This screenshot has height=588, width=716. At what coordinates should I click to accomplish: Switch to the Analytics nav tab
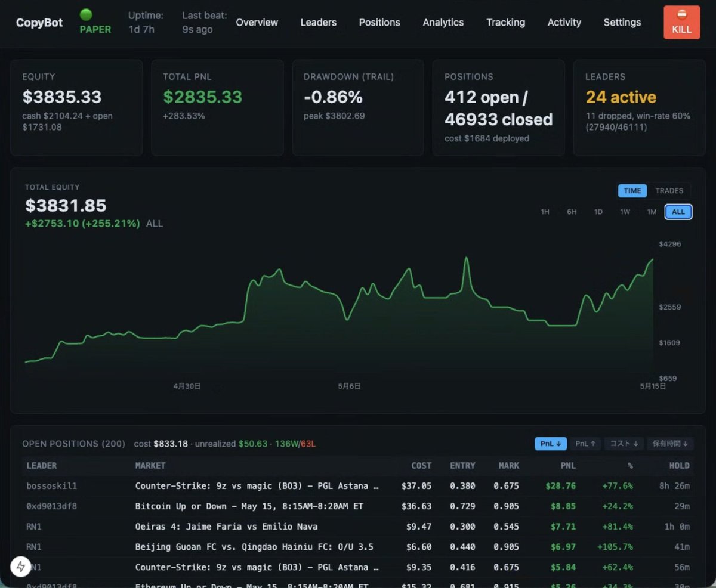click(x=443, y=23)
